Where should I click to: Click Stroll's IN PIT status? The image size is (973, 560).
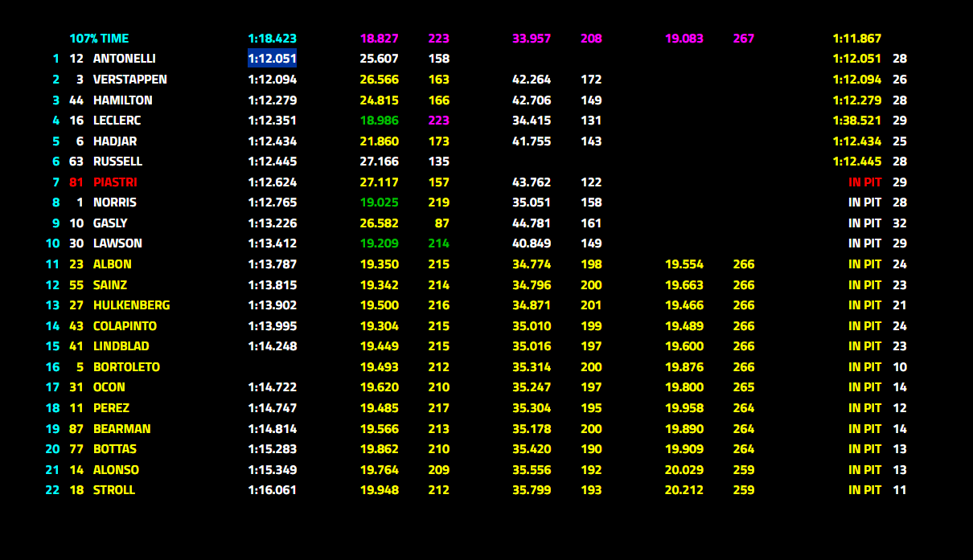(x=865, y=490)
